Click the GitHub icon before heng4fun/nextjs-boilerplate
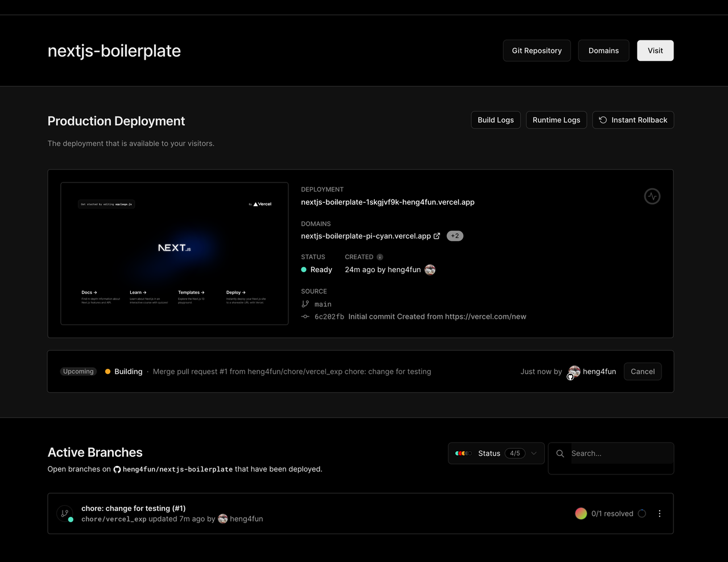 [x=117, y=469]
